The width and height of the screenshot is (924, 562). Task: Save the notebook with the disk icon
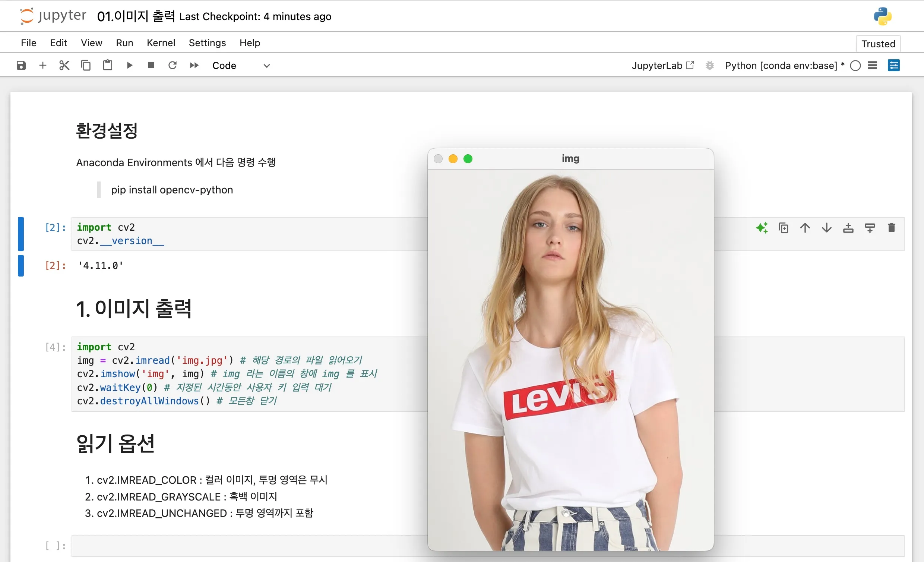tap(21, 65)
